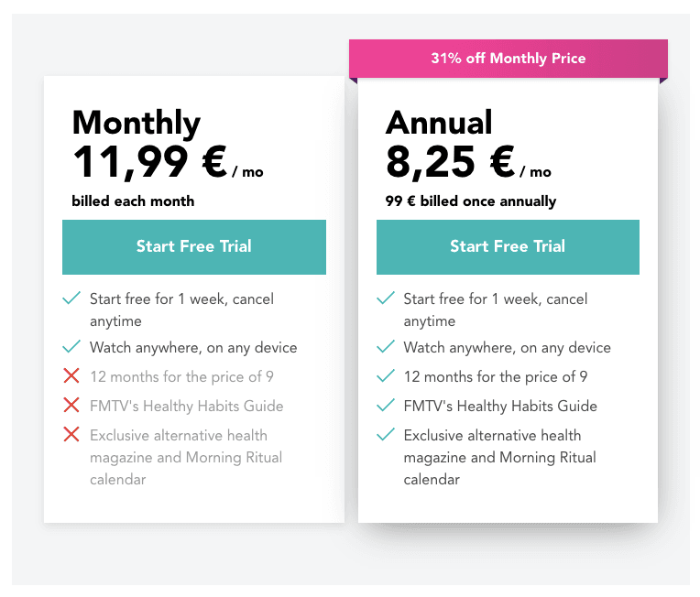Click the 8,25 € annual price
Screen dimensions: 700x597
coord(451,162)
